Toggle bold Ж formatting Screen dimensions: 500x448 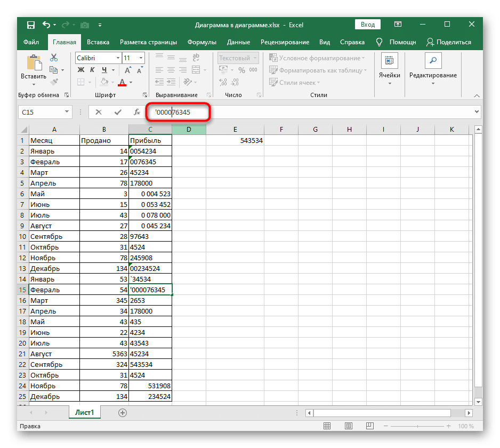[x=81, y=70]
